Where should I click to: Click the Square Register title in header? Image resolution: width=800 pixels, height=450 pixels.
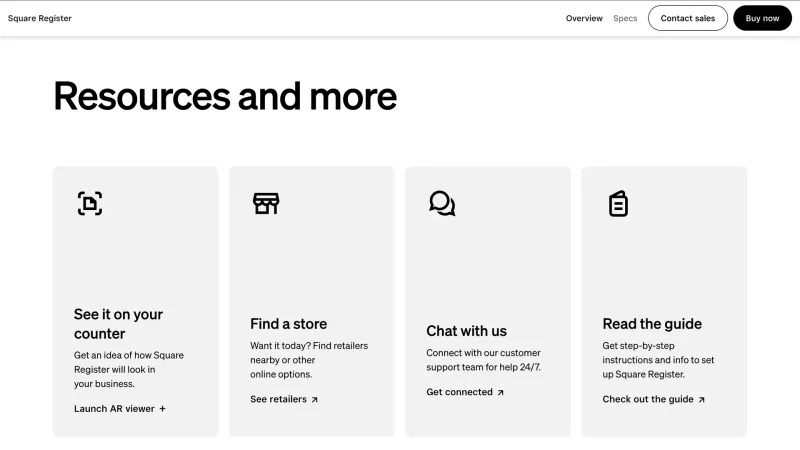pos(40,18)
